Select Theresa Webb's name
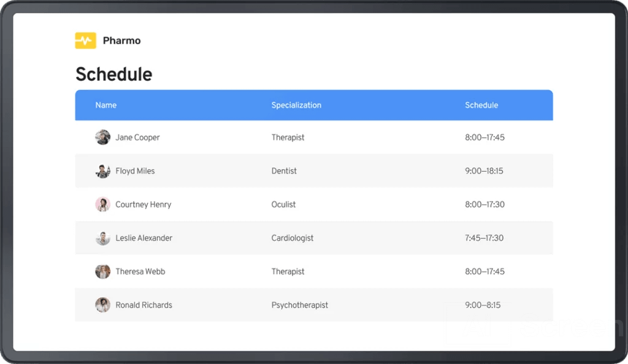The width and height of the screenshot is (628, 364). pyautogui.click(x=140, y=271)
